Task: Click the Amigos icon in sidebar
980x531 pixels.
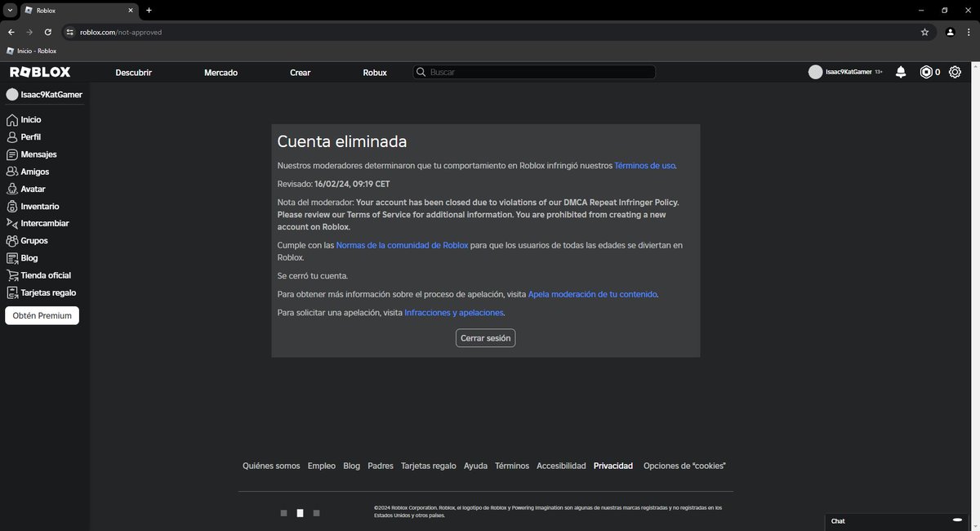Action: click(x=12, y=172)
